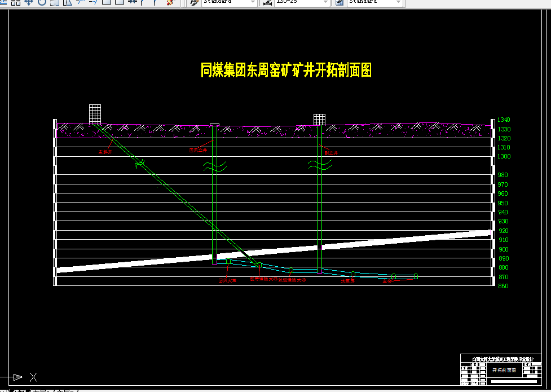The width and height of the screenshot is (551, 392).
Task: Click the elevation value 920
Action: tap(503, 231)
